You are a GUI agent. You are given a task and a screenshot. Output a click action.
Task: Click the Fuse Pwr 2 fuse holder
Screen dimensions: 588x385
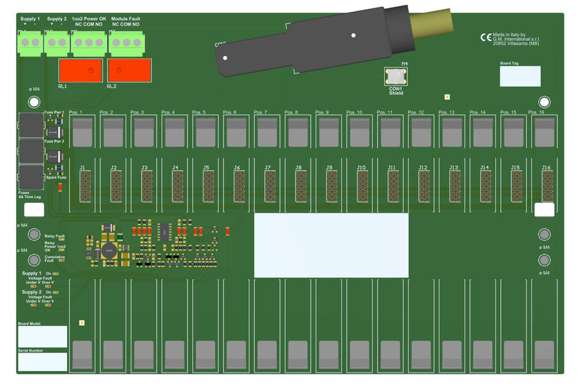(31, 150)
